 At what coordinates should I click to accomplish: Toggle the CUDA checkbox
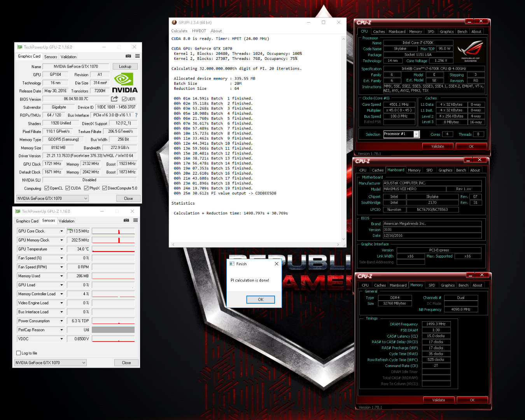[x=68, y=188]
